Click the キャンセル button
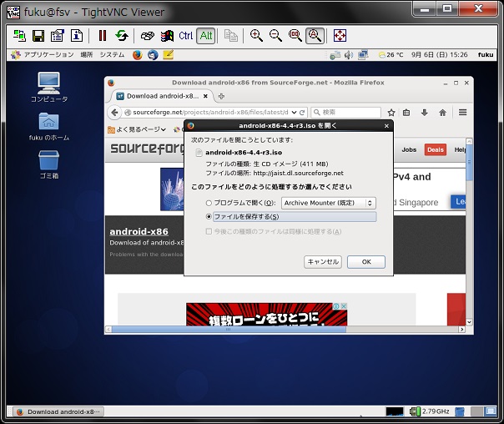 click(x=323, y=262)
